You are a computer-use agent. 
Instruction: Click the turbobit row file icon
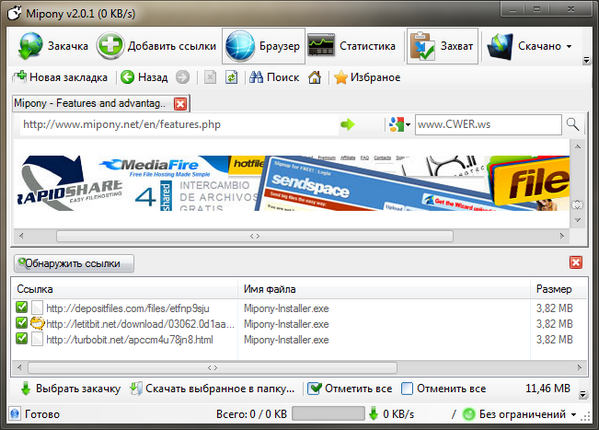(37, 339)
